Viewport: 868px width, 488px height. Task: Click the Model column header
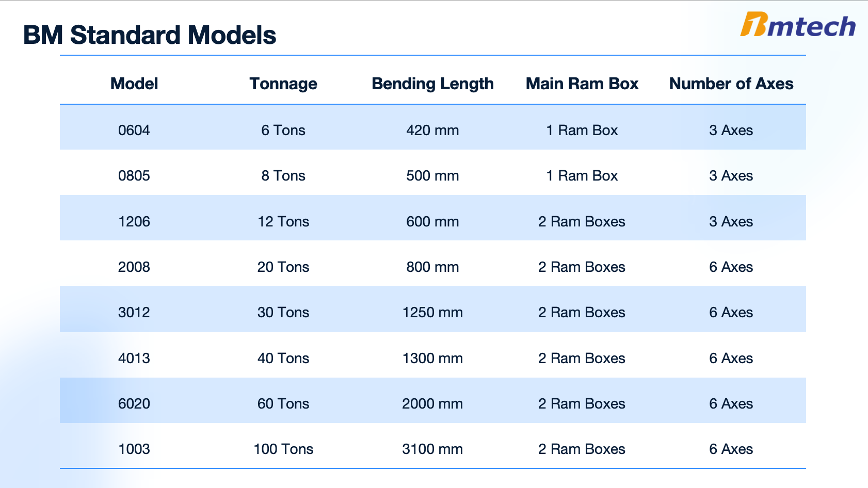pyautogui.click(x=134, y=84)
